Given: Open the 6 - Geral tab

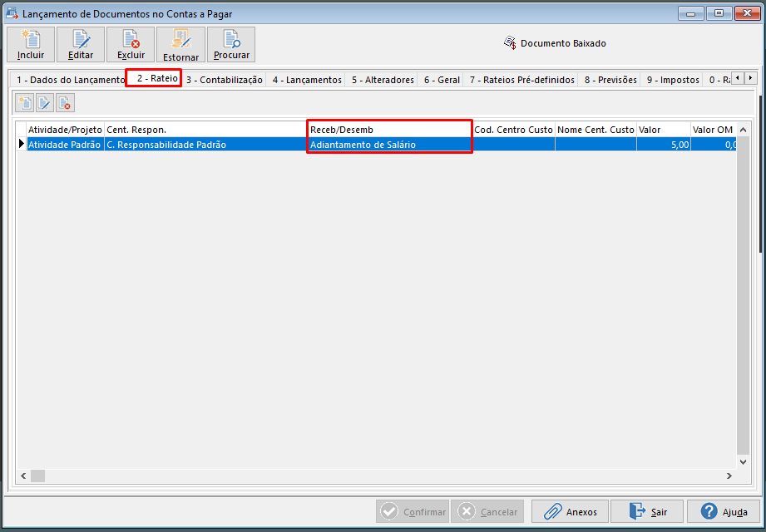Looking at the screenshot, I should point(442,80).
